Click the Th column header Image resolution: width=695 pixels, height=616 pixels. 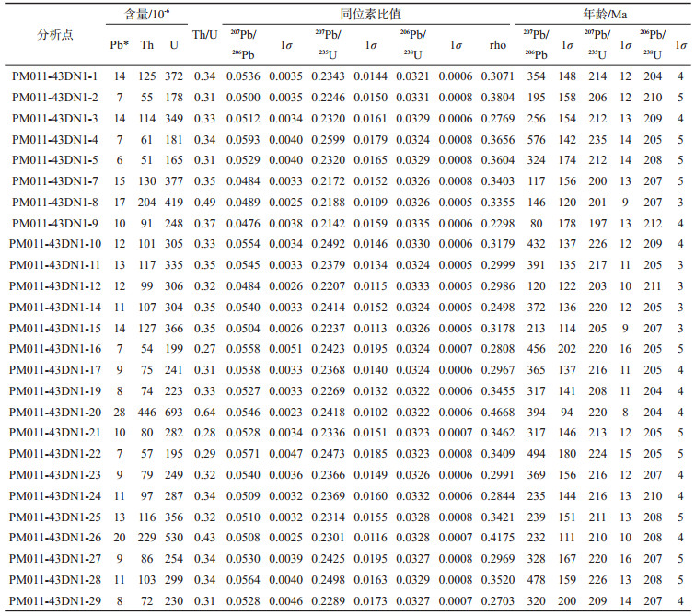(146, 45)
